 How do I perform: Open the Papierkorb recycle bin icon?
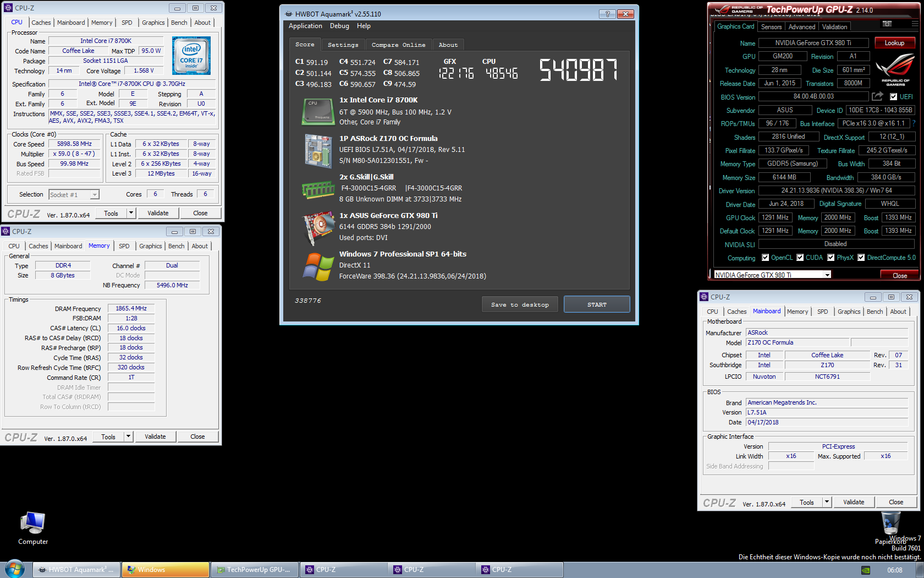tap(890, 527)
